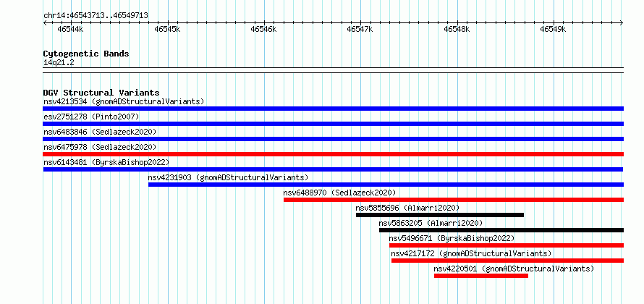Click the blue bar for nsv4213534
The image size is (644, 304).
333,109
